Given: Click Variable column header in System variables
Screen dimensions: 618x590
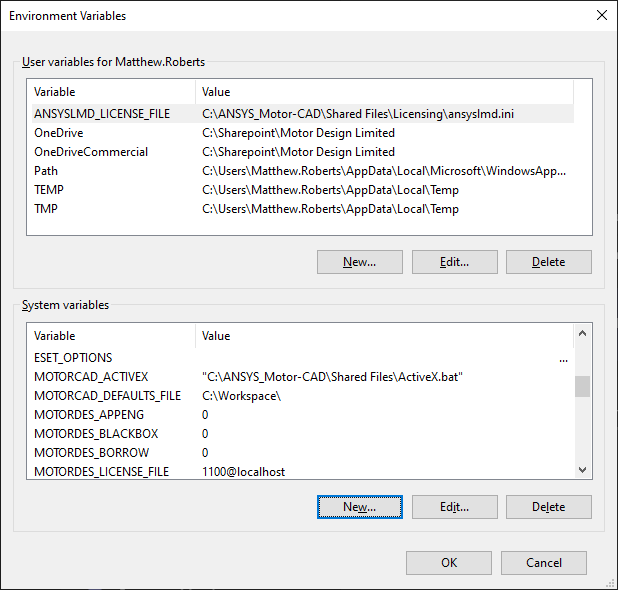Looking at the screenshot, I should pos(54,336).
